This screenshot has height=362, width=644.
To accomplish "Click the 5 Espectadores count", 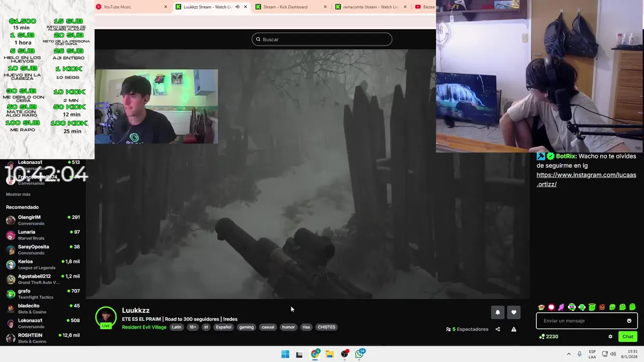I will pos(470,329).
